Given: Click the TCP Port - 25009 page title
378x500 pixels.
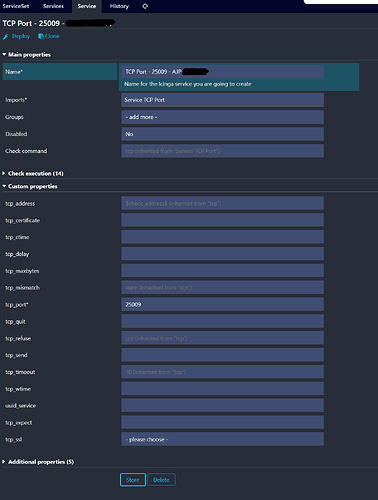Looking at the screenshot, I should pyautogui.click(x=31, y=23).
